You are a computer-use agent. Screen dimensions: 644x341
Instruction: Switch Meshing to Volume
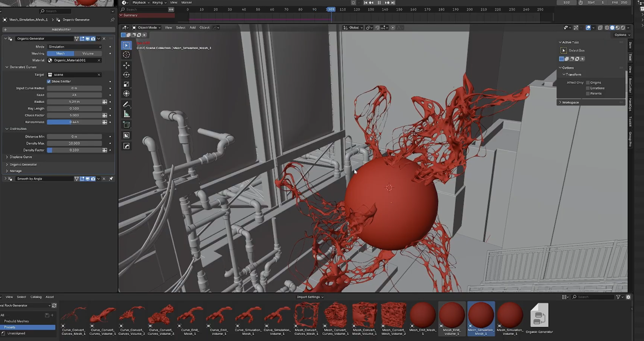[88, 54]
